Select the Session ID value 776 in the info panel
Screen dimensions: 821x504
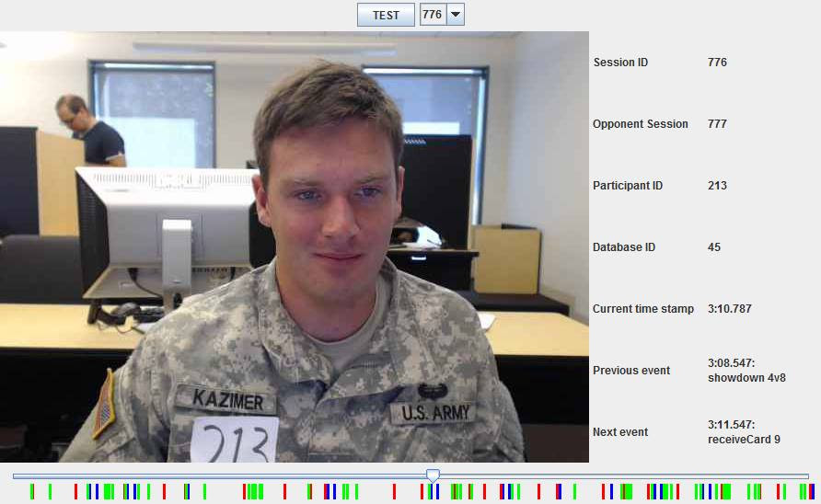coord(717,63)
